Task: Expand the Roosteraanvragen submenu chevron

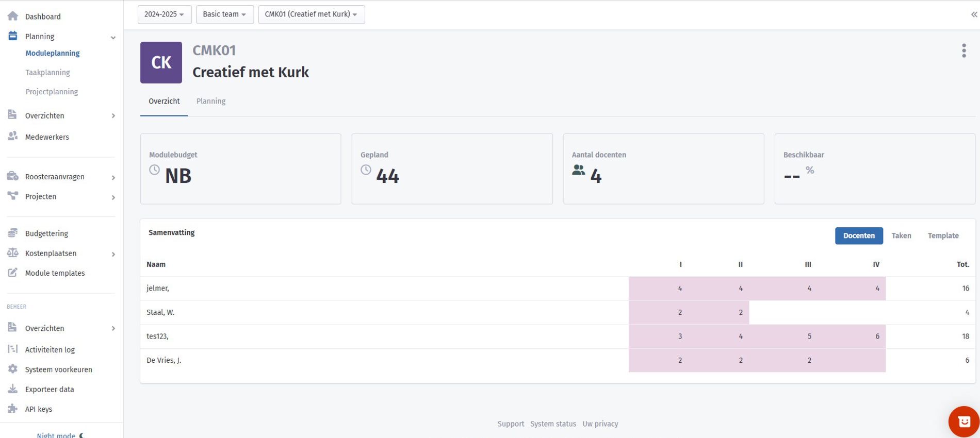Action: [113, 177]
